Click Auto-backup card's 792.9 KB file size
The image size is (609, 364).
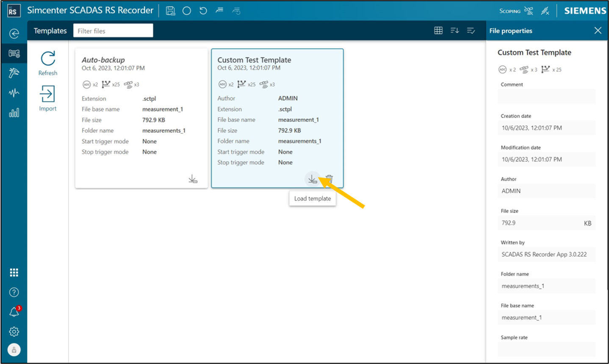[154, 120]
